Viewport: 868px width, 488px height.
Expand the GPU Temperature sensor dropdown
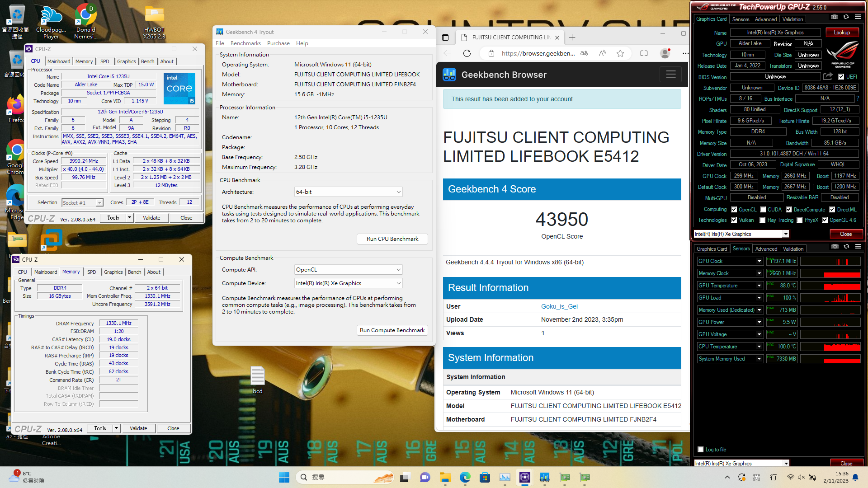pos(759,286)
